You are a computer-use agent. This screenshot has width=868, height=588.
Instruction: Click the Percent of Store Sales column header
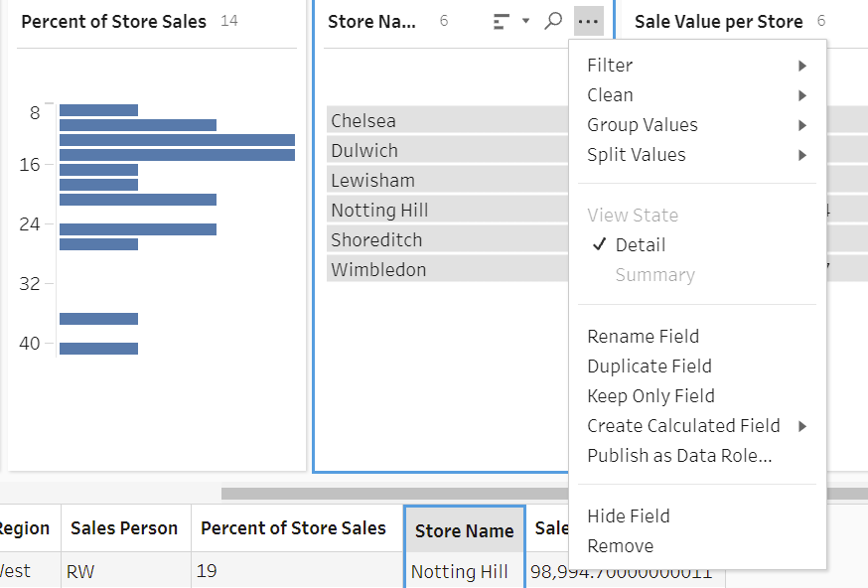click(293, 528)
